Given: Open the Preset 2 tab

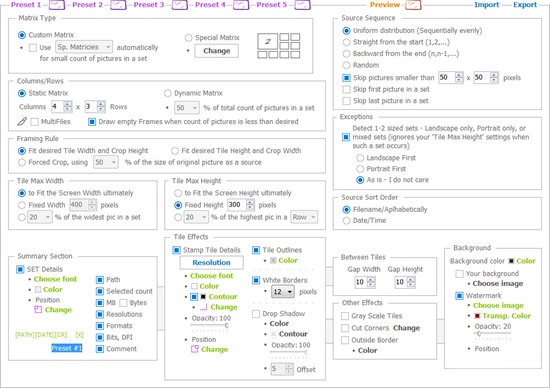Looking at the screenshot, I should pyautogui.click(x=87, y=5).
